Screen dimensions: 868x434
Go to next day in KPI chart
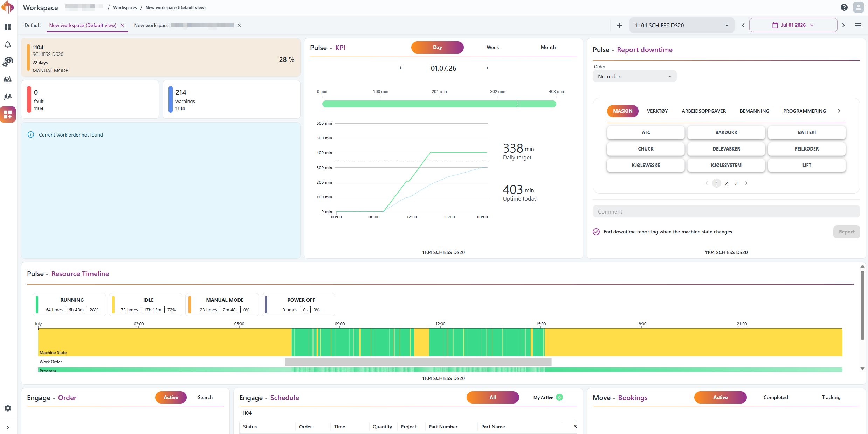tap(487, 68)
